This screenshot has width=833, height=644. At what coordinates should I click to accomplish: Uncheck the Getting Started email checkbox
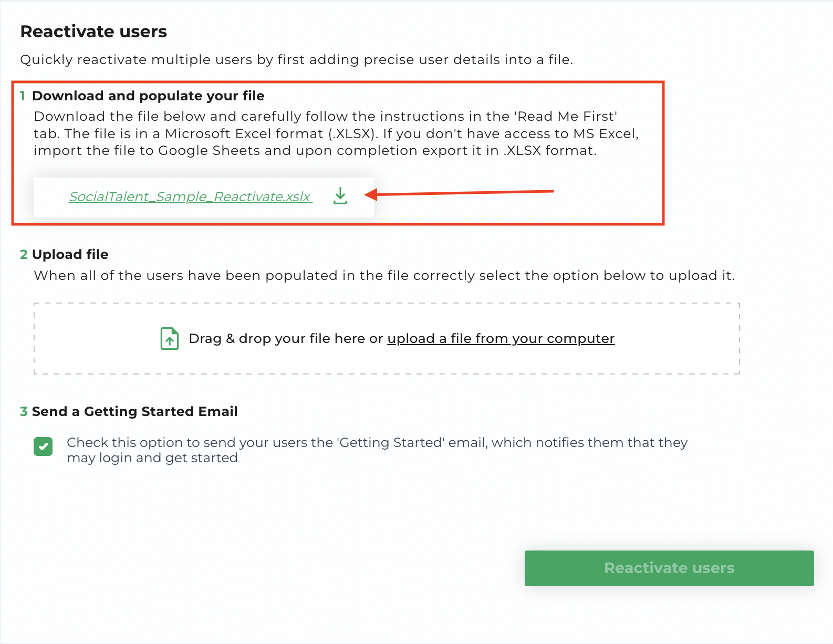43,447
